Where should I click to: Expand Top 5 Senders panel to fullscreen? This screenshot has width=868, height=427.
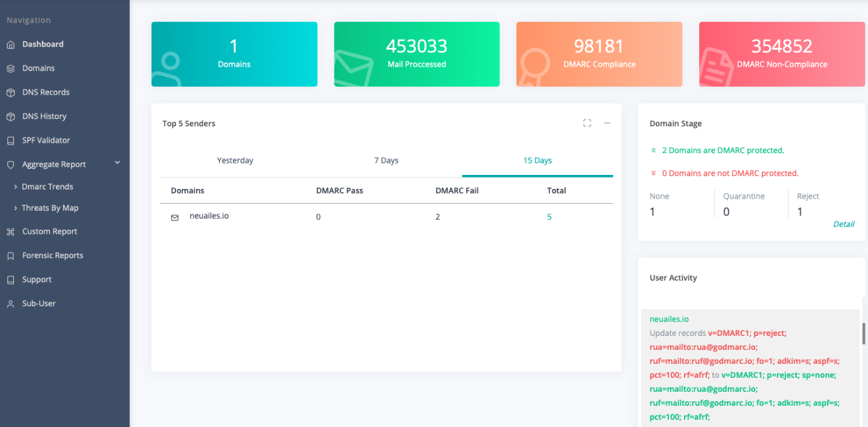point(587,123)
